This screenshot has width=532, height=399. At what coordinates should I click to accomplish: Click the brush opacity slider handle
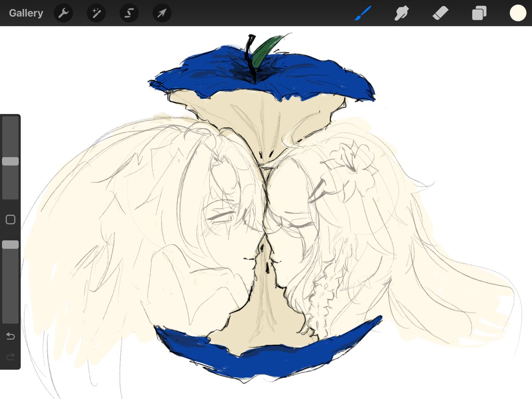tap(10, 245)
